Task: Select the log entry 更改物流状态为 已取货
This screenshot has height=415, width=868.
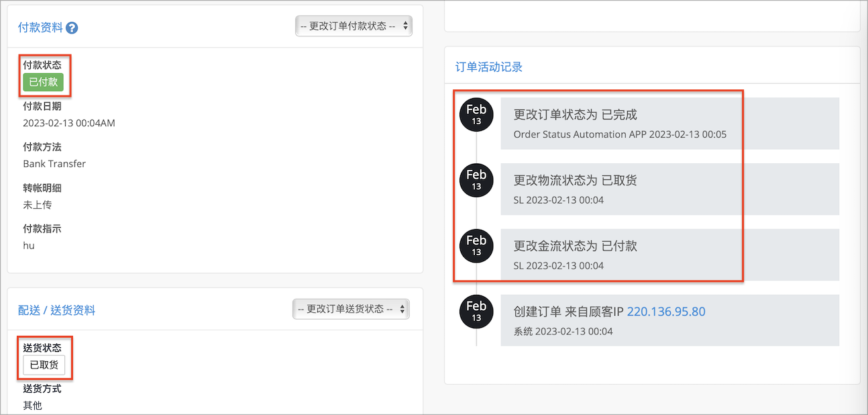Action: [670, 189]
